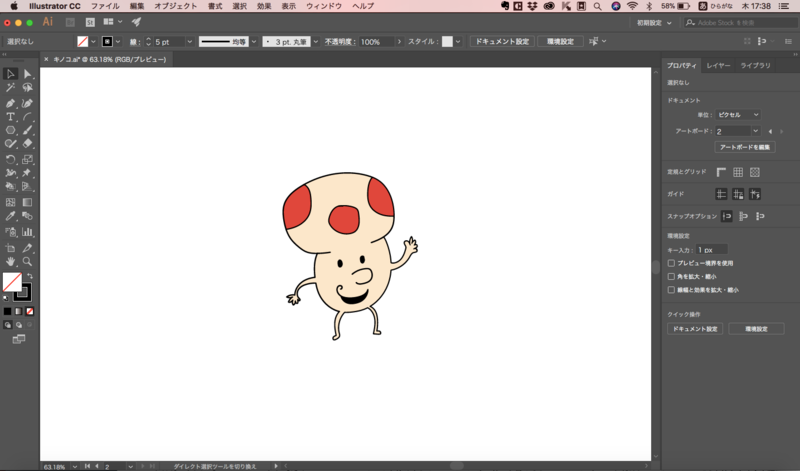Choose the Column Graph tool
The width and height of the screenshot is (800, 471).
[28, 232]
